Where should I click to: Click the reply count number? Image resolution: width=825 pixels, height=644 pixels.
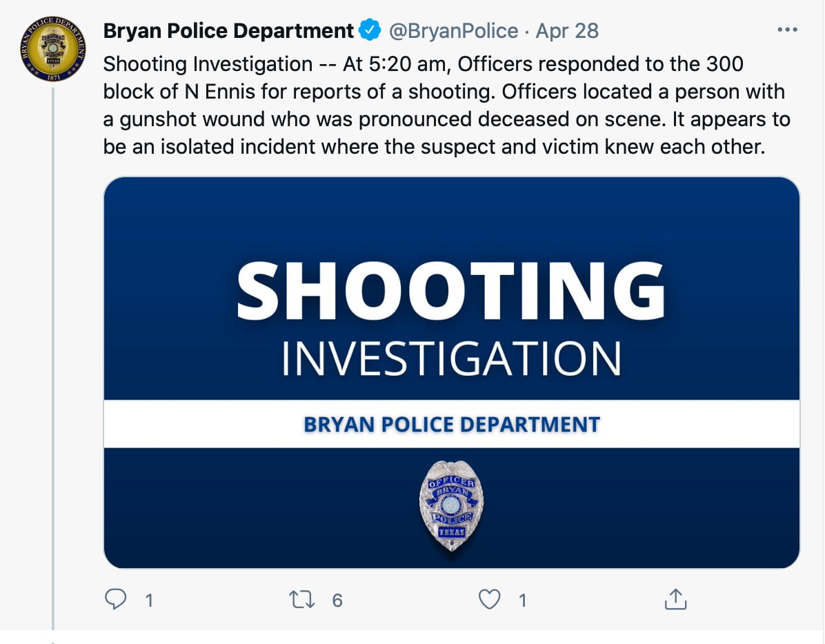148,601
